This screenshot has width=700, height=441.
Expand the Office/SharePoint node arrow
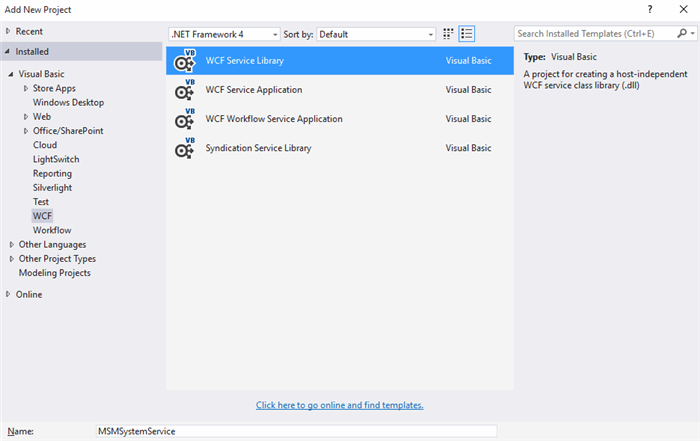click(x=26, y=131)
